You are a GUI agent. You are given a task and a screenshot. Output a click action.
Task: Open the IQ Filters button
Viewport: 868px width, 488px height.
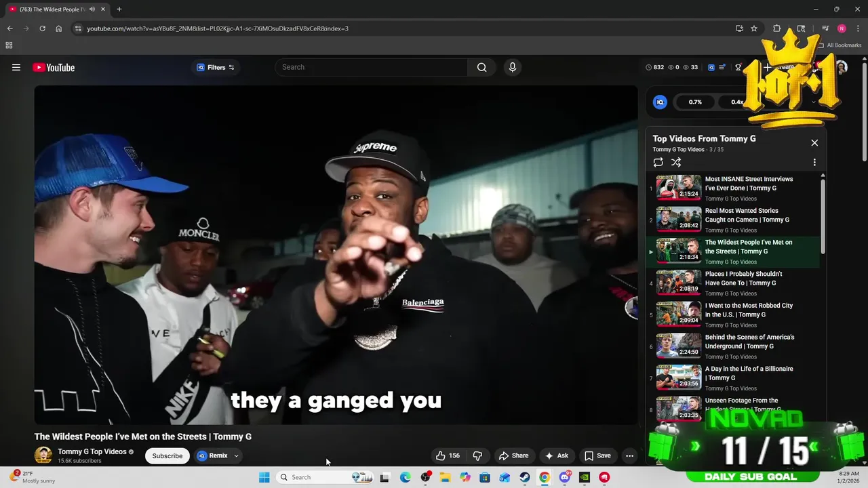215,67
